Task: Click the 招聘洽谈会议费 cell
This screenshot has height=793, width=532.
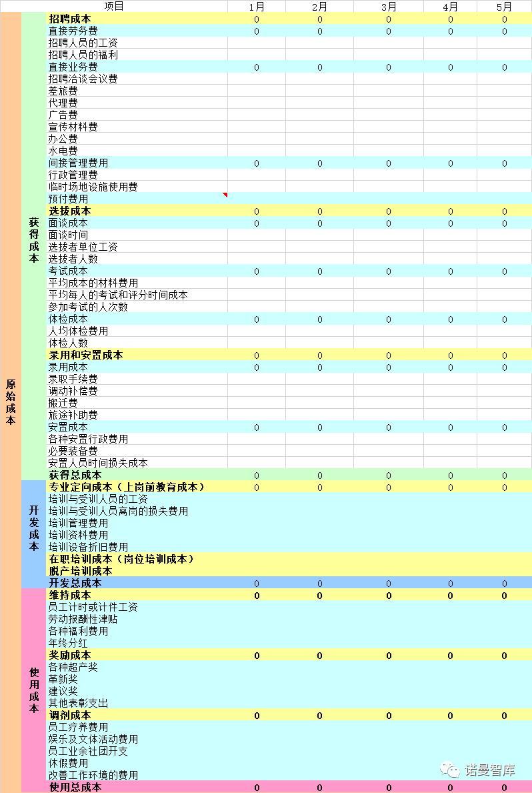Action: [137, 79]
